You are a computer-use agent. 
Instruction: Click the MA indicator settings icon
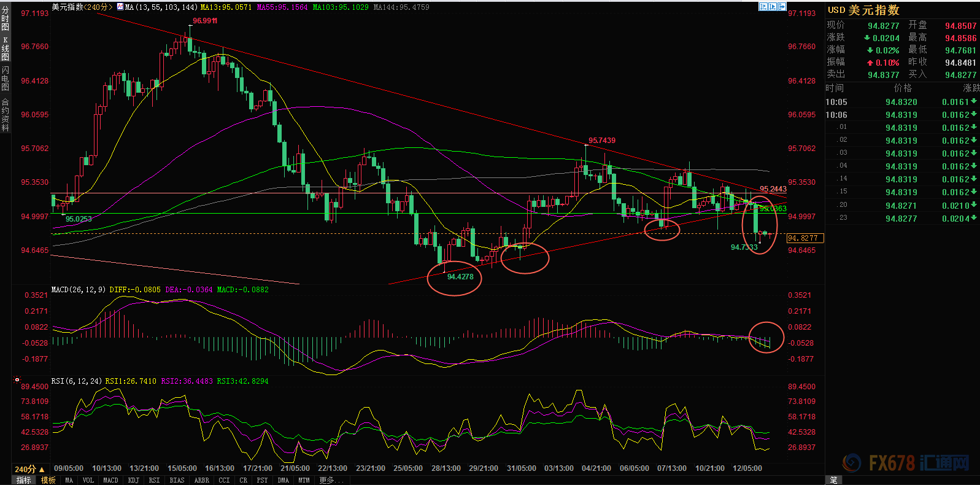(120, 7)
